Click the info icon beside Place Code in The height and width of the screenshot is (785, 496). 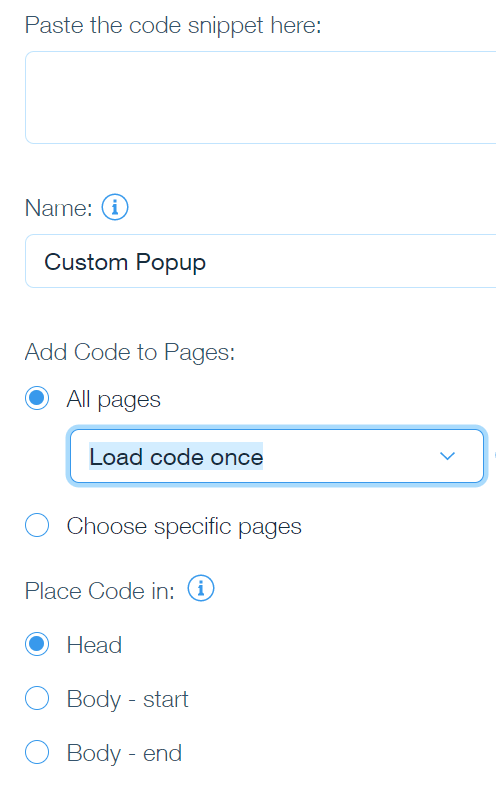tap(201, 589)
